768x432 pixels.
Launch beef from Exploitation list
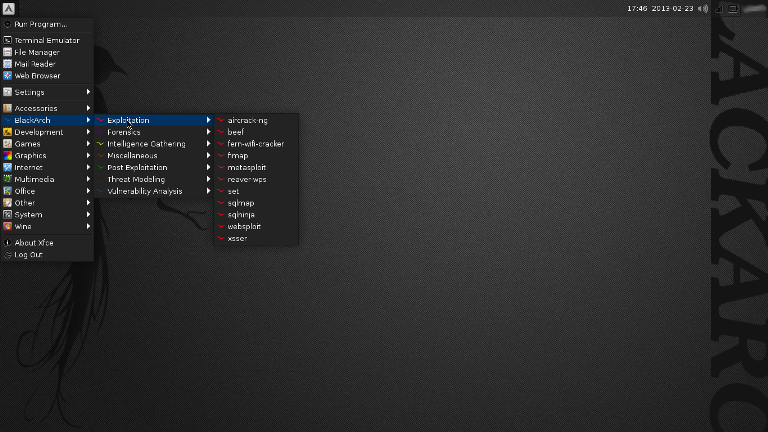(x=256, y=132)
